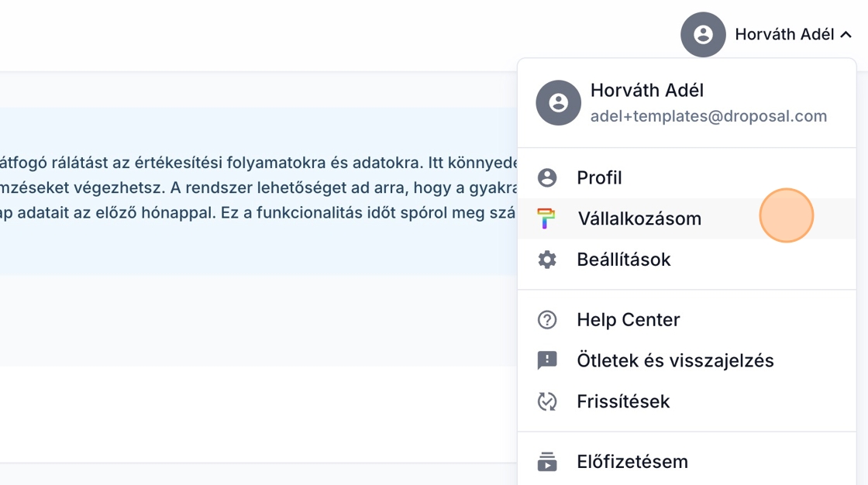The image size is (868, 485).
Task: Click the Előfizetésem subscription icon
Action: tap(547, 462)
